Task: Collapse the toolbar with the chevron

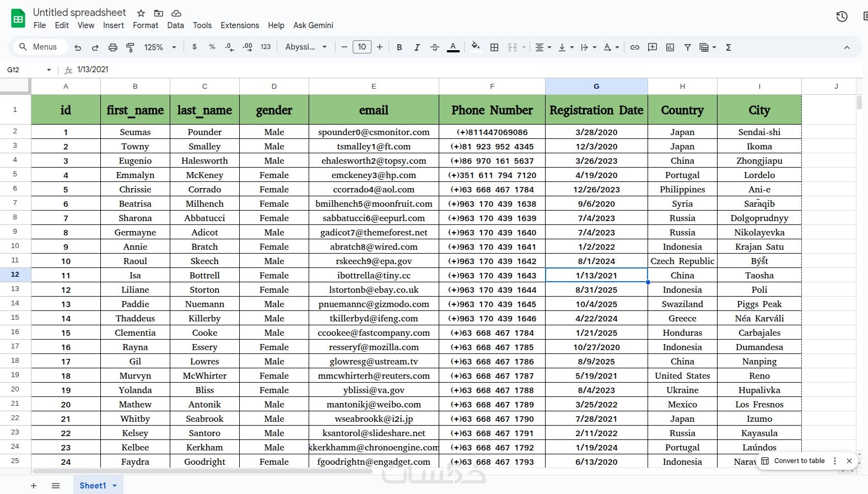Action: tap(847, 47)
